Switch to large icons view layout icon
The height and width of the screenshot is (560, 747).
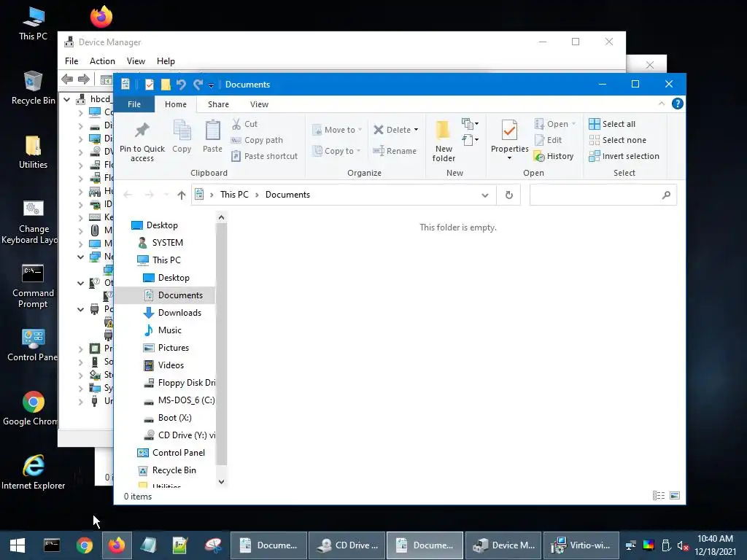click(675, 496)
